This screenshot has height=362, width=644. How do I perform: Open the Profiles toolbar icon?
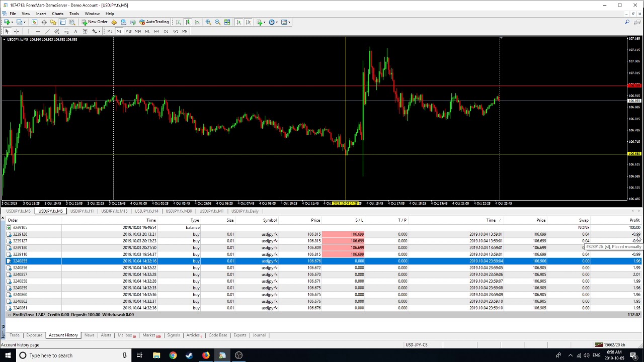(x=19, y=22)
